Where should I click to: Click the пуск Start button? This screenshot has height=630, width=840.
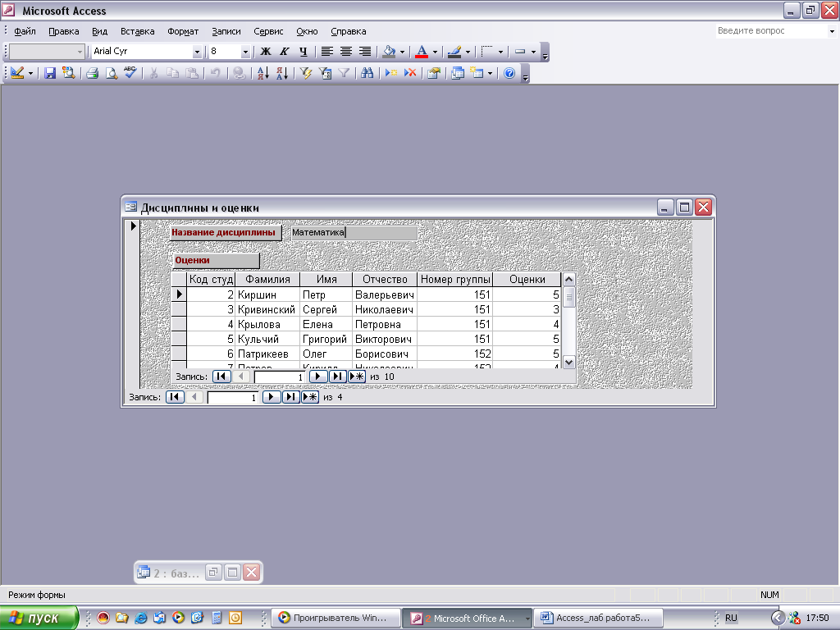[x=39, y=618]
